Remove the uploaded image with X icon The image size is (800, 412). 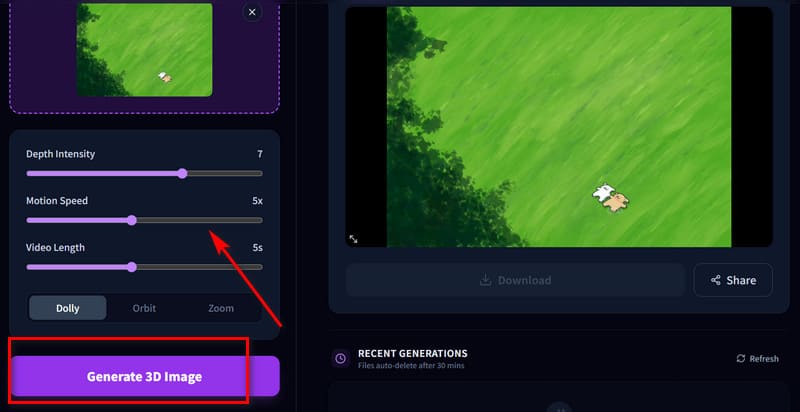[252, 12]
